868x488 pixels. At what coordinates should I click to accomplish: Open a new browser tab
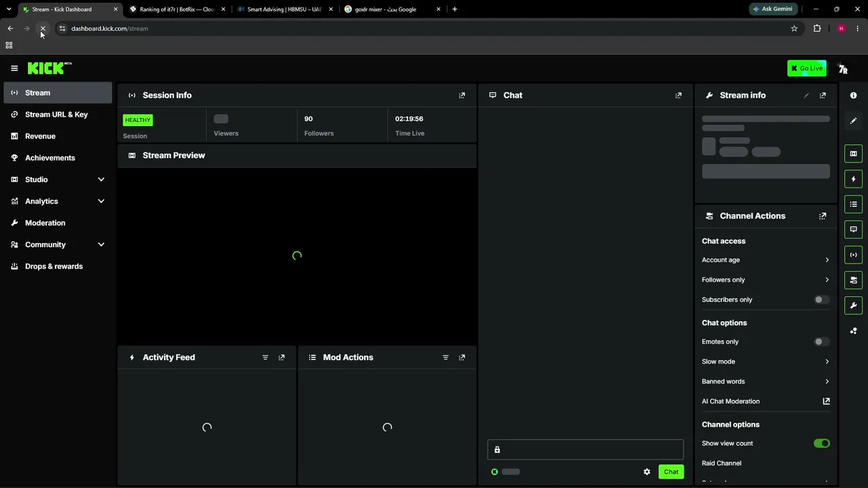[454, 9]
